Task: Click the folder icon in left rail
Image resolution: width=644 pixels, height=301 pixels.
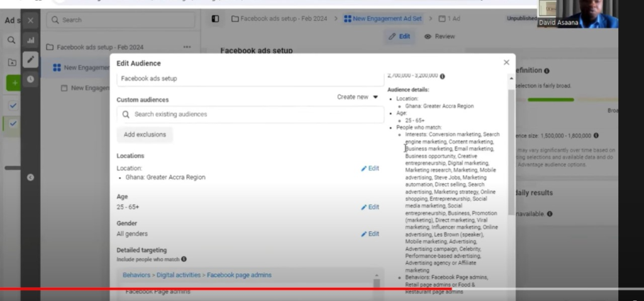Action: [12, 62]
